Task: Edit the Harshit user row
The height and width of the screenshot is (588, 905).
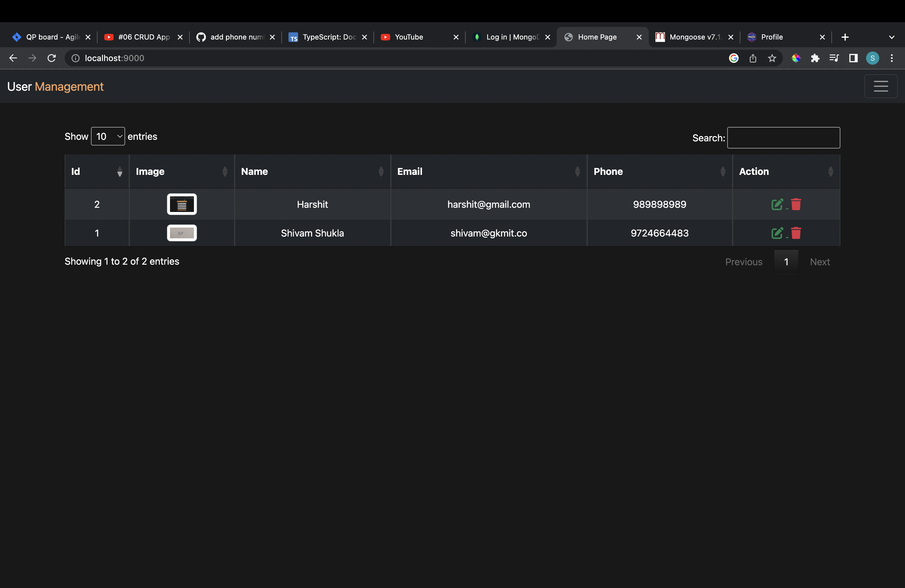Action: (x=777, y=204)
